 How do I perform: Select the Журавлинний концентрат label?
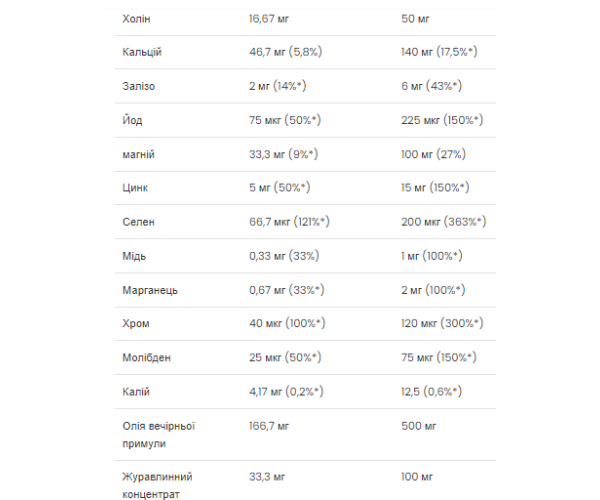coord(160,485)
